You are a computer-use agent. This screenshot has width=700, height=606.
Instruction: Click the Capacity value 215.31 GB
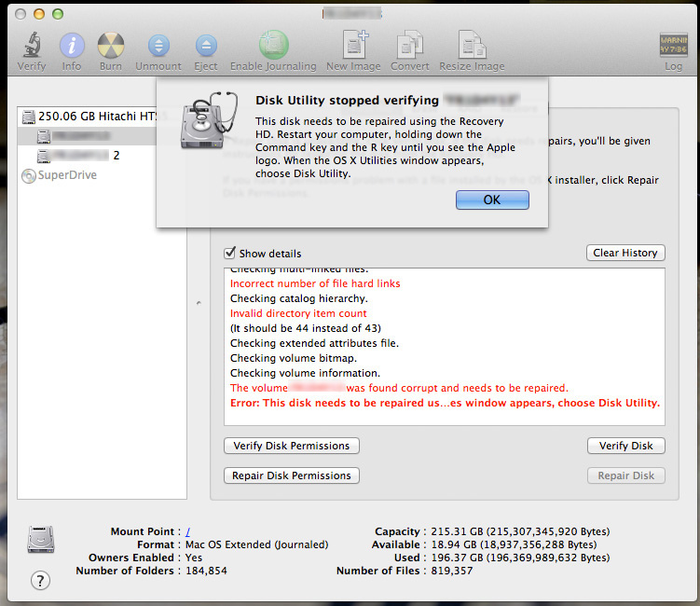point(520,531)
